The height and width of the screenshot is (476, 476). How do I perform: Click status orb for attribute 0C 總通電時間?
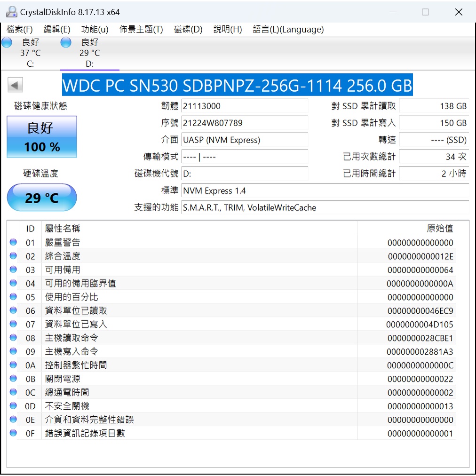click(x=13, y=392)
